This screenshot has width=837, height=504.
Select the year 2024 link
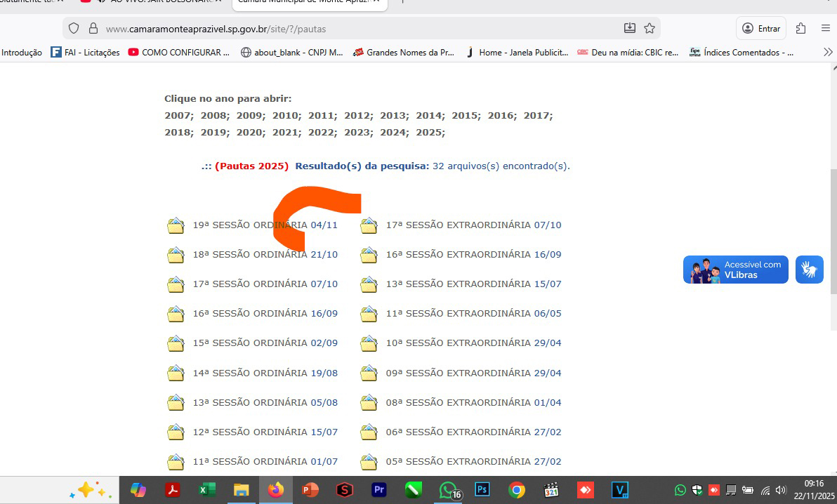(393, 132)
